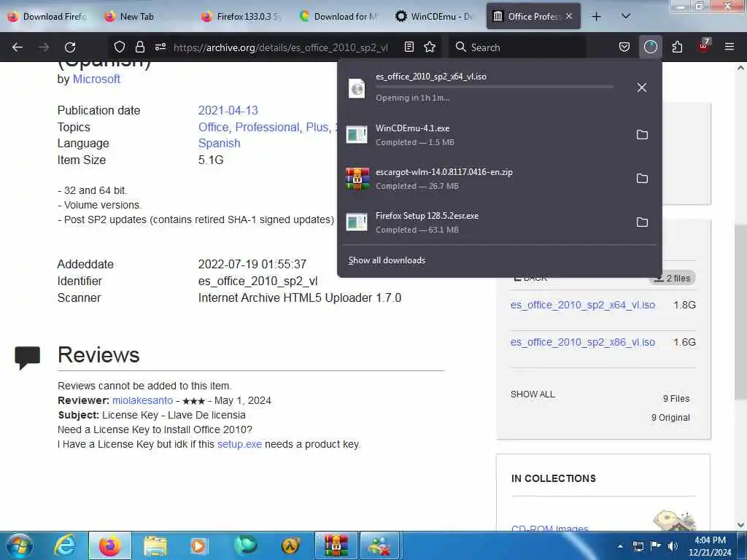Open Windows Media Player on taskbar

(x=198, y=545)
